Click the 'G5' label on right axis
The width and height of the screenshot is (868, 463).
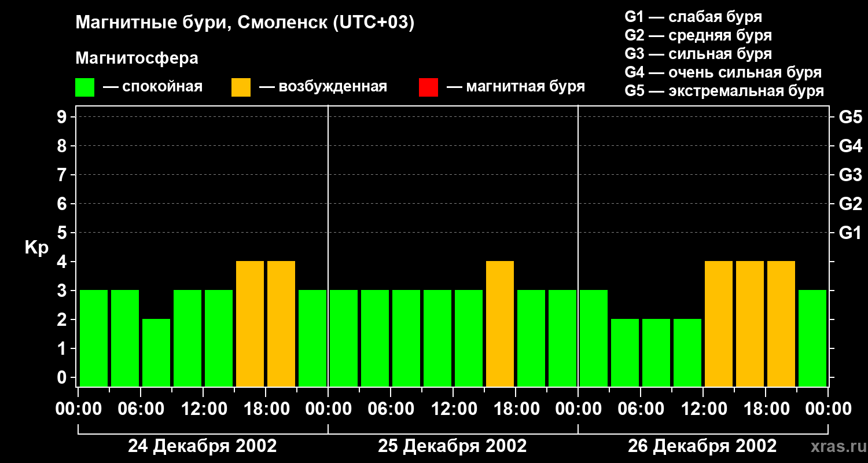850,117
